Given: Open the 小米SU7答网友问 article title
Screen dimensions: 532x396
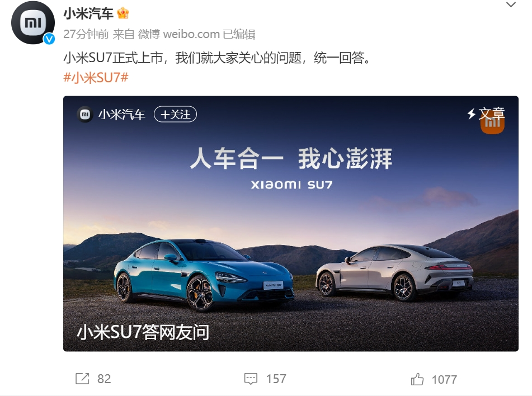Looking at the screenshot, I should click(x=143, y=332).
